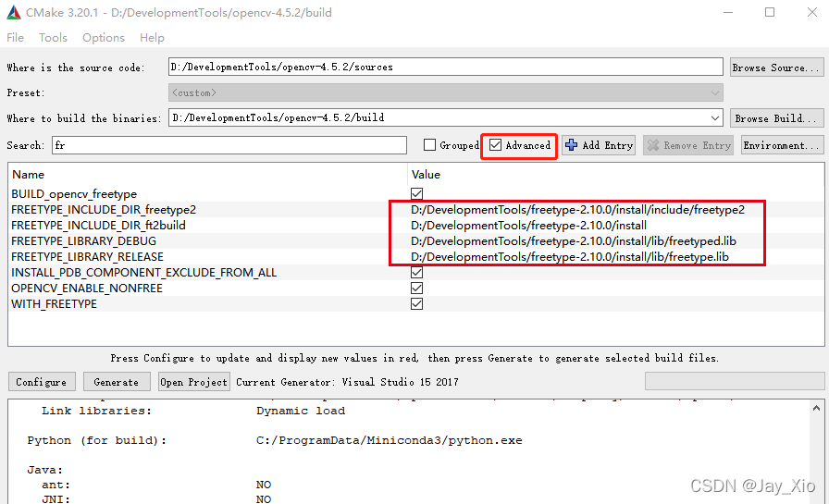Toggle OPENCV_ENABLE_NONFREE checkbox
Screen dimensions: 829x504
416,289
